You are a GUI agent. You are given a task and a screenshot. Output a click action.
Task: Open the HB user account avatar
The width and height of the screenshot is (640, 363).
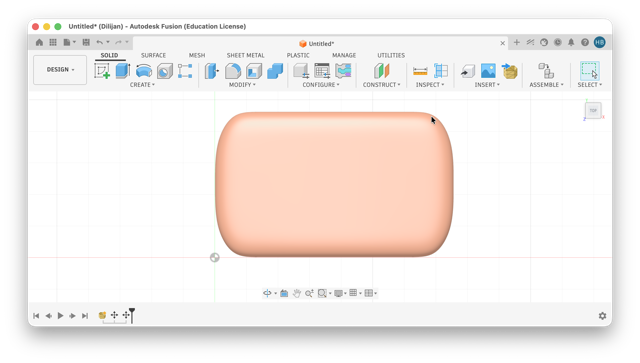[600, 42]
